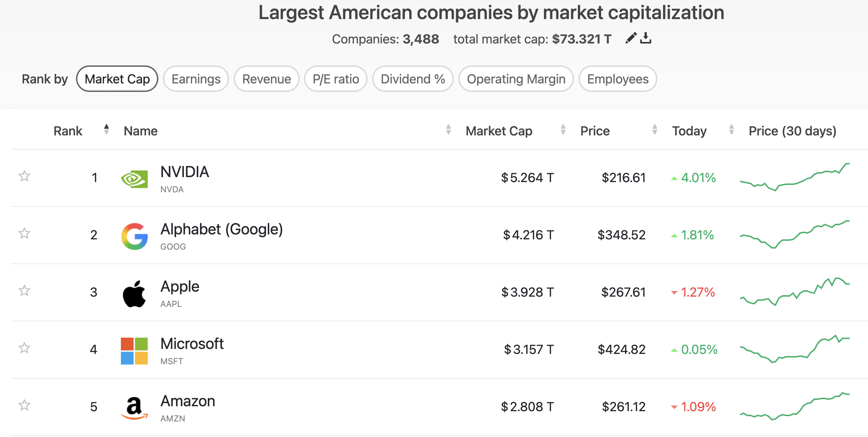Image resolution: width=868 pixels, height=437 pixels.
Task: Click the Microsoft logo icon
Action: click(x=134, y=351)
